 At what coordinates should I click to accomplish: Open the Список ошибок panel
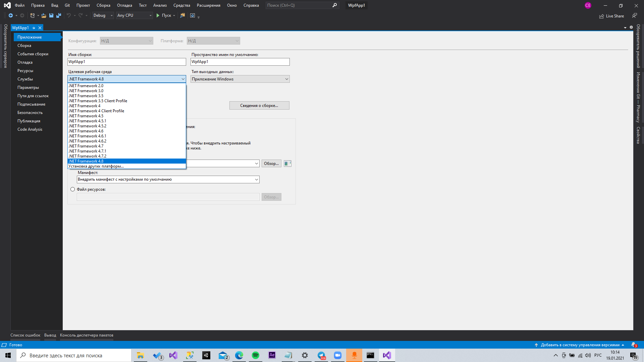tap(25, 335)
